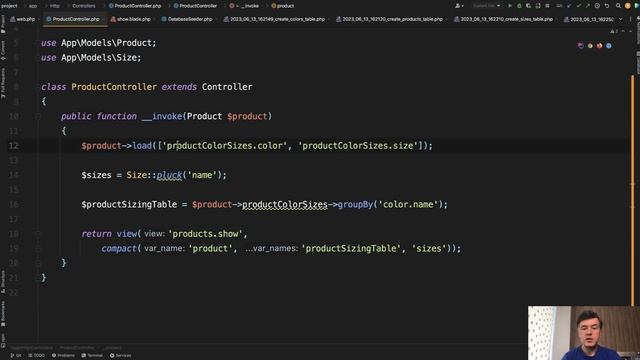This screenshot has width=640, height=360.
Task: Open the Services tool window
Action: click(120, 356)
